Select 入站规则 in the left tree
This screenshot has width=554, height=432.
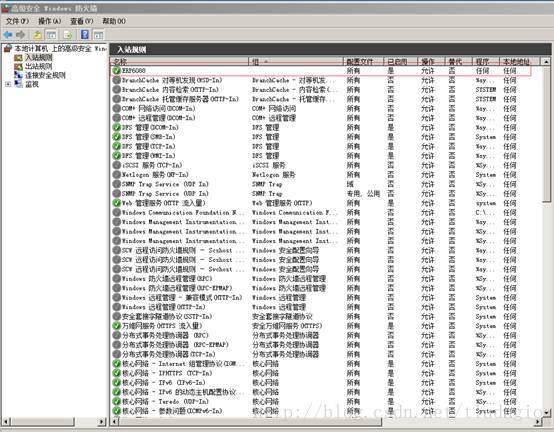pyautogui.click(x=39, y=57)
